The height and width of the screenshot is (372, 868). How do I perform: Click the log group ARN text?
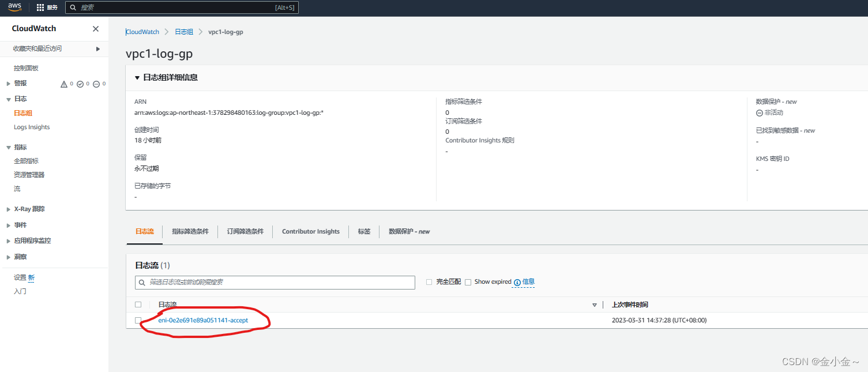pos(229,112)
